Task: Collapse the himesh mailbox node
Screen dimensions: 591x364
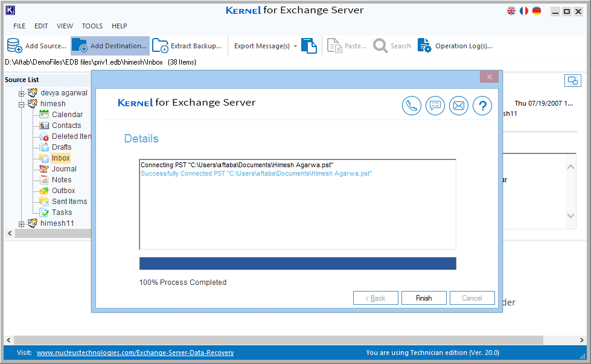Action: [x=22, y=104]
